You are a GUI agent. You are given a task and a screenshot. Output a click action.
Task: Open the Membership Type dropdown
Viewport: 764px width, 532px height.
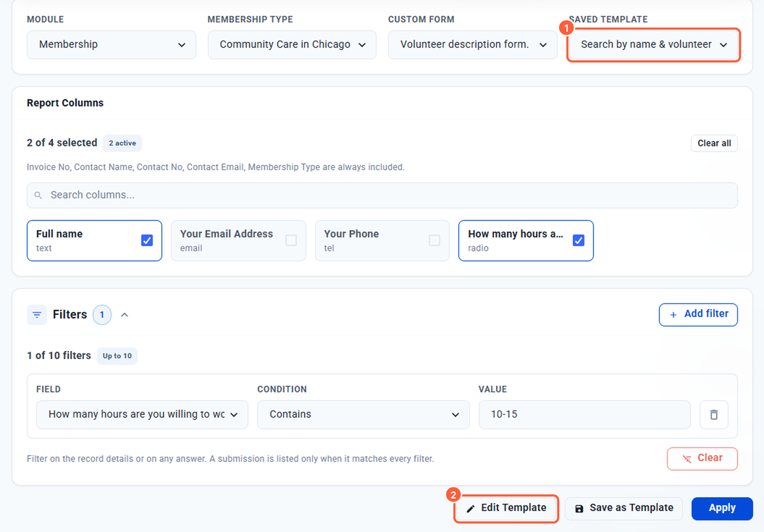pos(292,45)
